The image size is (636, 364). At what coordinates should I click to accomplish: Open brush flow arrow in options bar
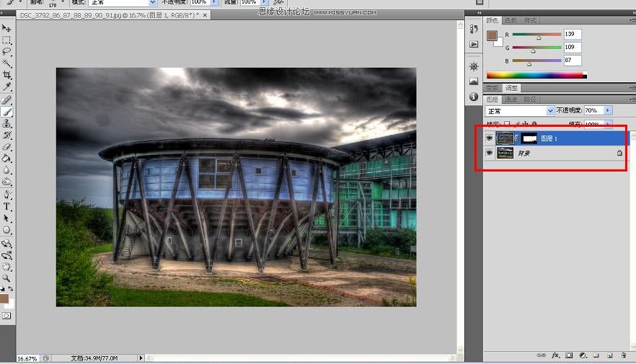tap(264, 2)
